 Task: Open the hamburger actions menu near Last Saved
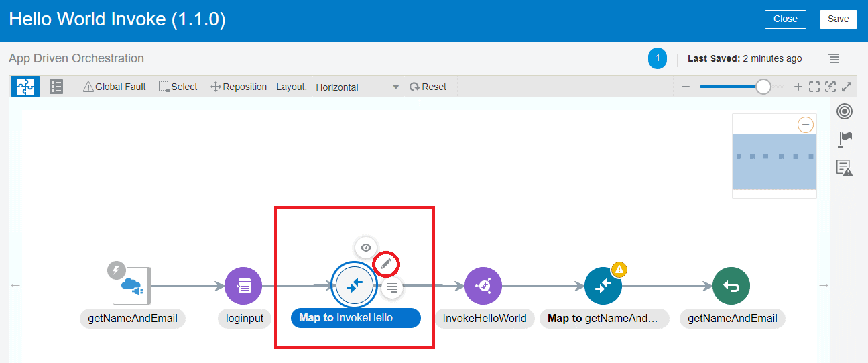(834, 58)
